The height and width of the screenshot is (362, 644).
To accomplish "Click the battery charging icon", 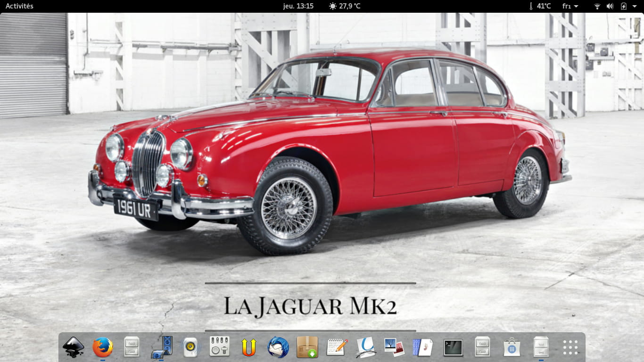I will coord(623,6).
